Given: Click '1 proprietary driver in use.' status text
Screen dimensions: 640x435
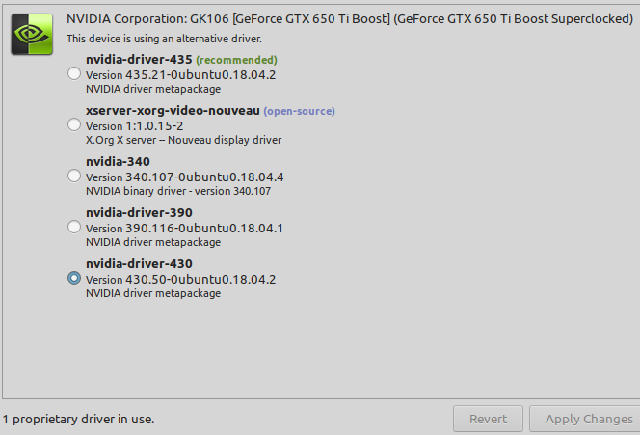Looking at the screenshot, I should 78,419.
